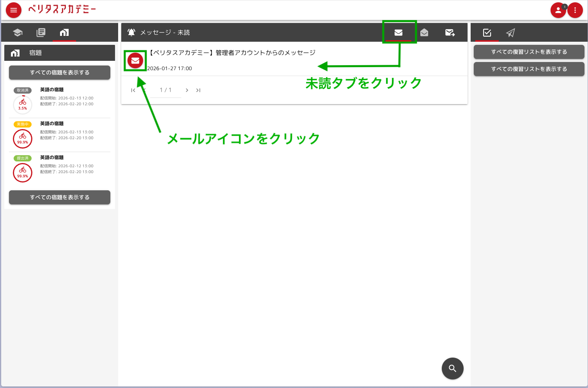The height and width of the screenshot is (388, 588).
Task: Select the read messages envelope icon
Action: pyautogui.click(x=424, y=32)
